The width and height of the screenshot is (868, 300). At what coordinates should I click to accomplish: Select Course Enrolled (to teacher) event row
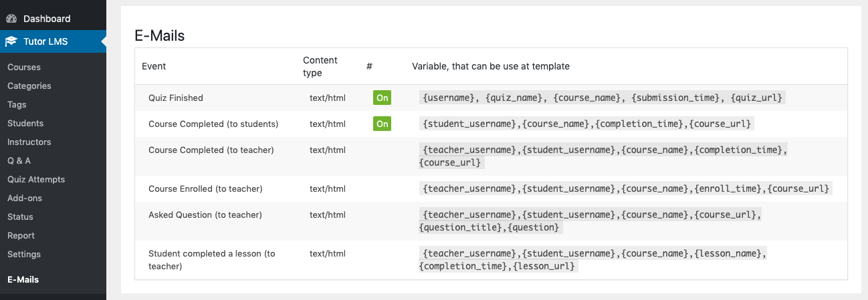click(491, 189)
